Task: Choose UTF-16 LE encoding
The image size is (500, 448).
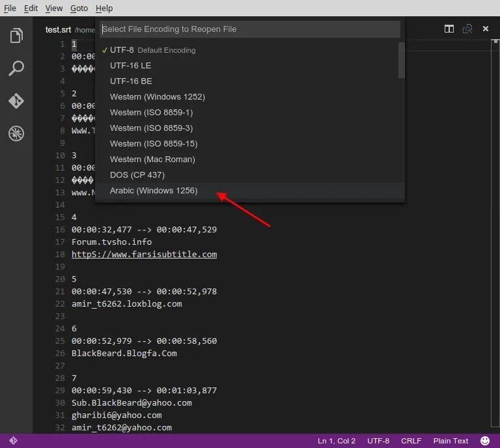Action: [250, 66]
